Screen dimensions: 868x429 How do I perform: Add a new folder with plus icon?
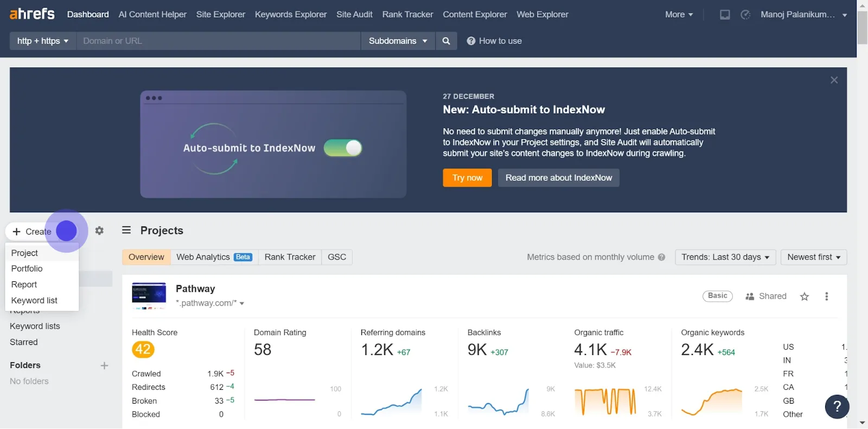105,365
